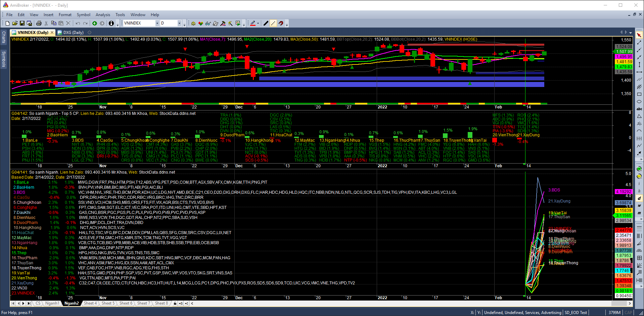Switch to daily 'd' interval button

tap(639, 198)
